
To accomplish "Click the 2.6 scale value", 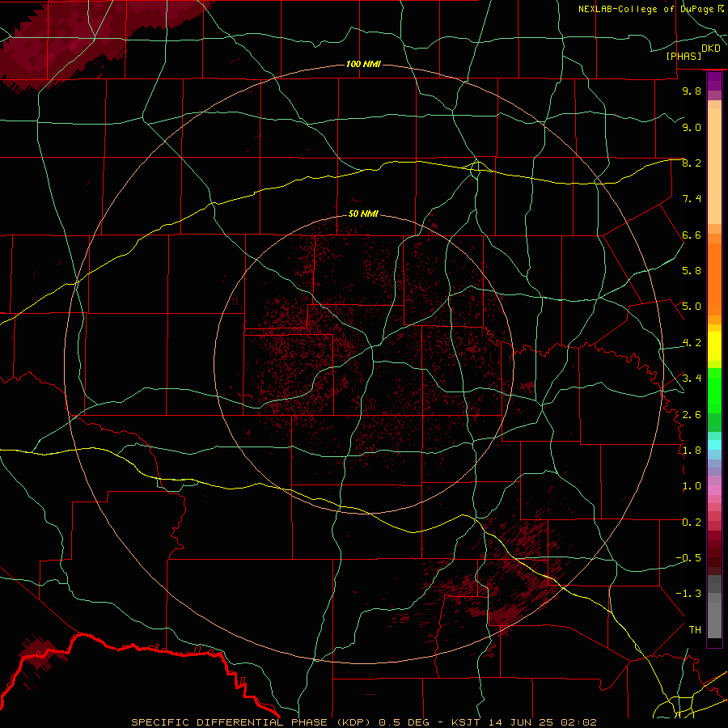I will coord(692,414).
